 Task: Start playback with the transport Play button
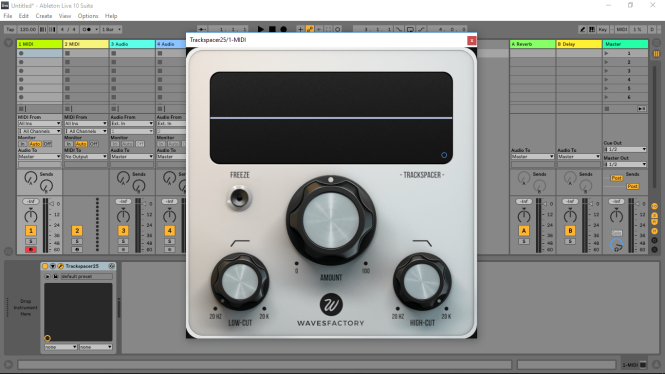[x=261, y=29]
